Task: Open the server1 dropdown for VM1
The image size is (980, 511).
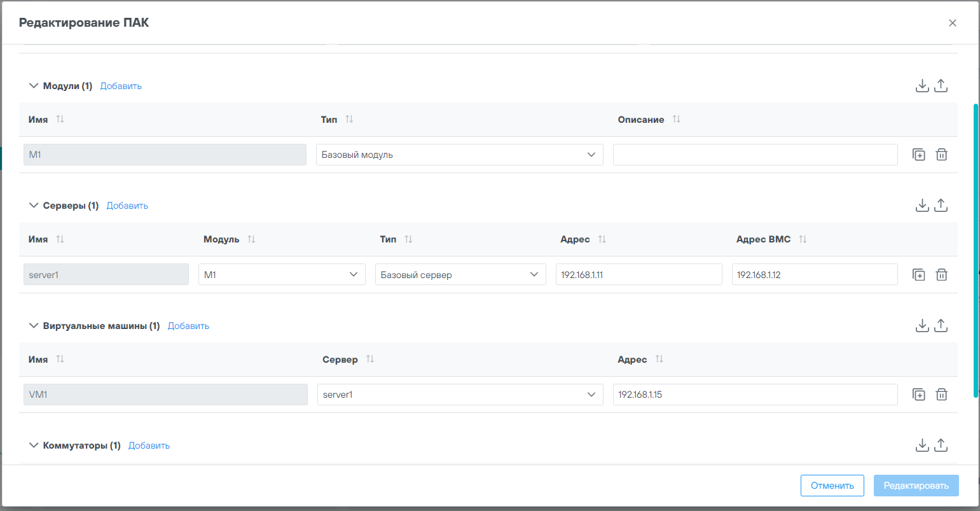Action: (x=459, y=395)
